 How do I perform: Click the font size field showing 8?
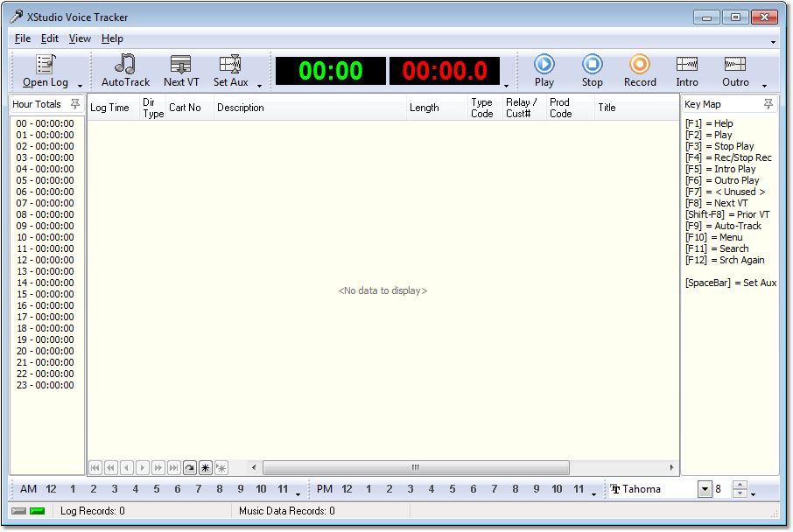click(722, 489)
